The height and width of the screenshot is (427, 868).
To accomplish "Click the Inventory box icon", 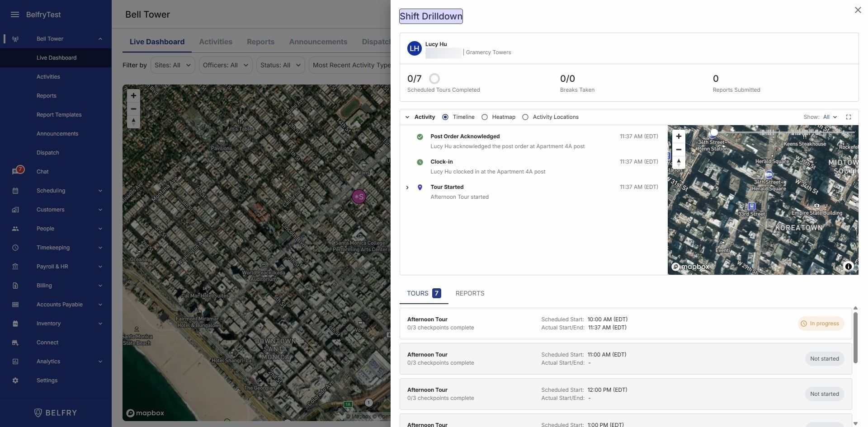I will 15,324.
